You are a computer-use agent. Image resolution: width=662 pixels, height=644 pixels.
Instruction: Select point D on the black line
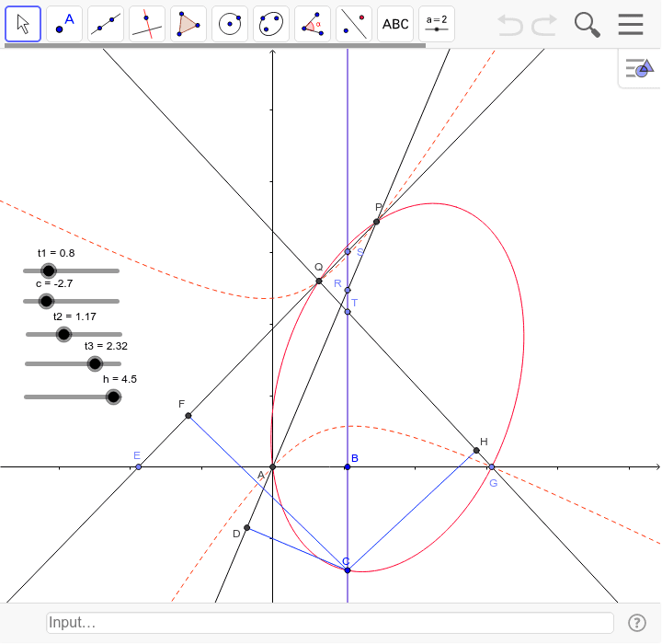pyautogui.click(x=247, y=528)
